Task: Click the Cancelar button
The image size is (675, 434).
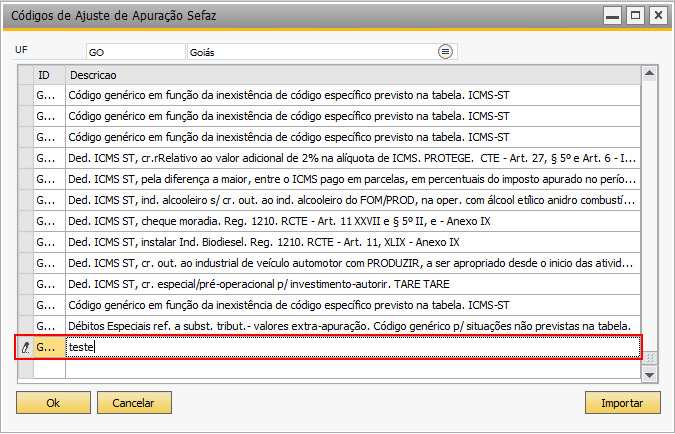Action: click(x=134, y=403)
